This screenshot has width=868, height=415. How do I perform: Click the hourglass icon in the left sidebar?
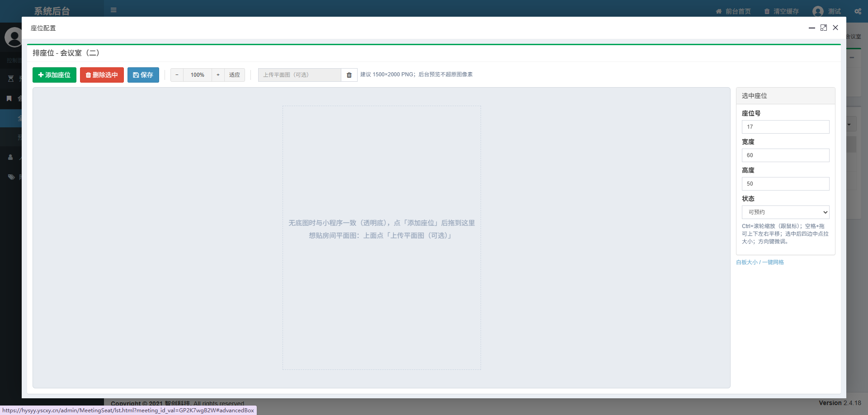point(11,79)
